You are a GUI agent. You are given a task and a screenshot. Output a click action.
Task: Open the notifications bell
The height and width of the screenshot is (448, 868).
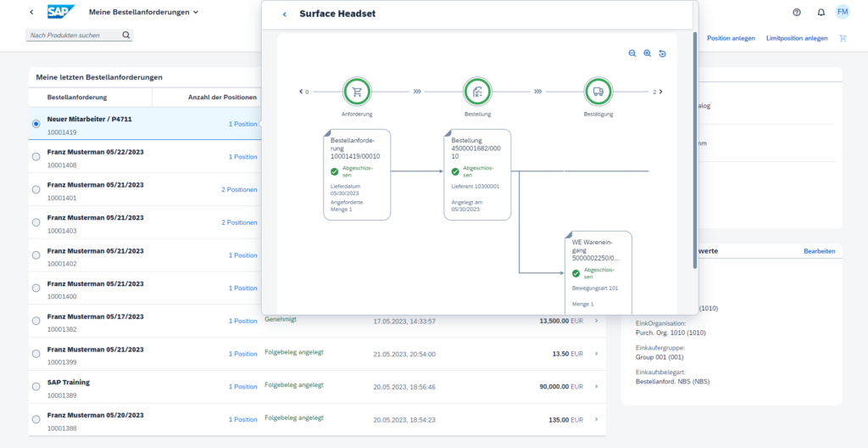[x=821, y=12]
